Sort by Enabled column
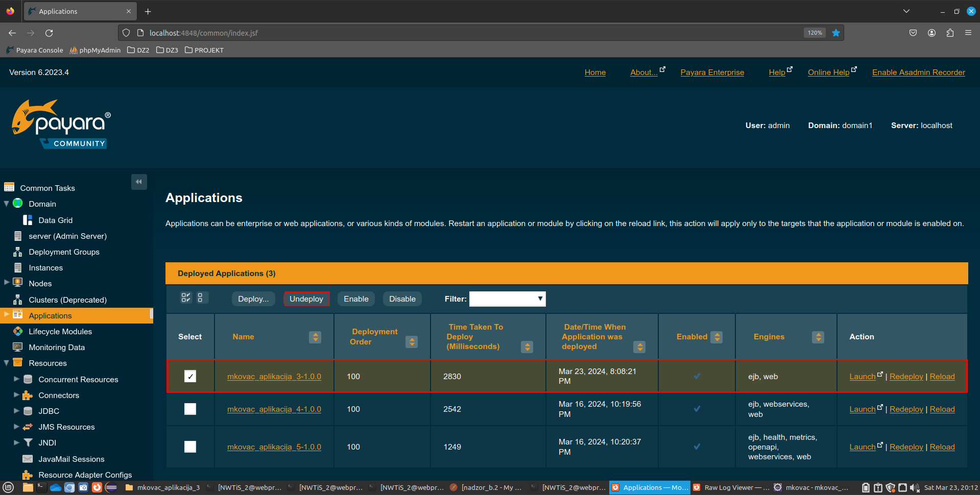 pyautogui.click(x=717, y=337)
